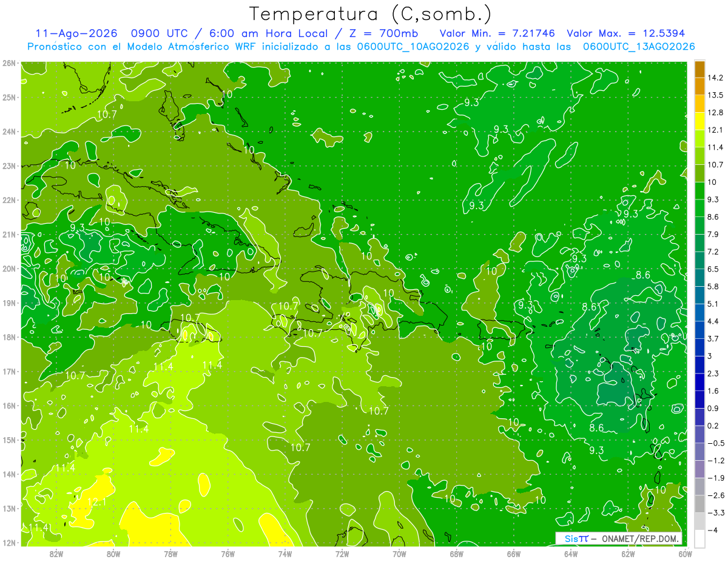Click the '14.2' label on the color scale
The image size is (728, 562).
(715, 78)
